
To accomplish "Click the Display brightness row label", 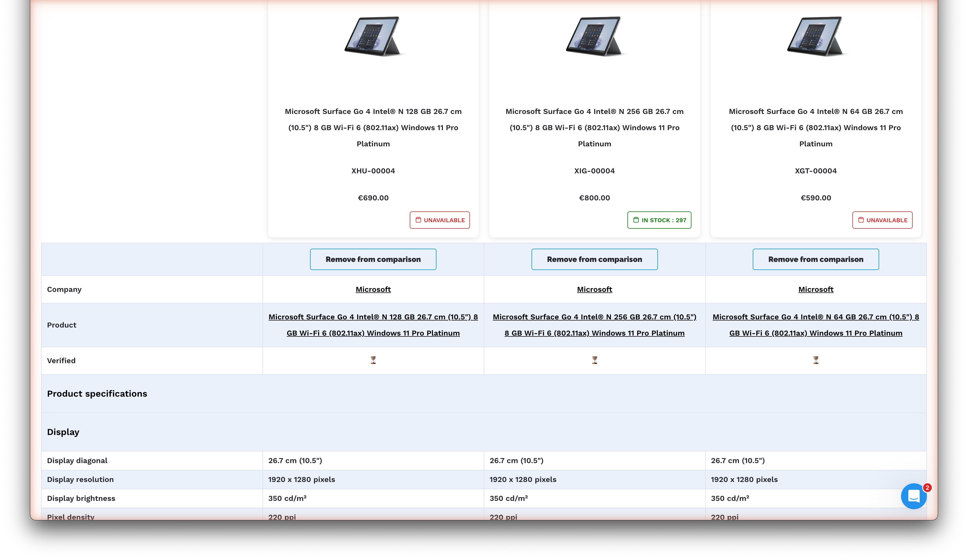I will point(81,498).
